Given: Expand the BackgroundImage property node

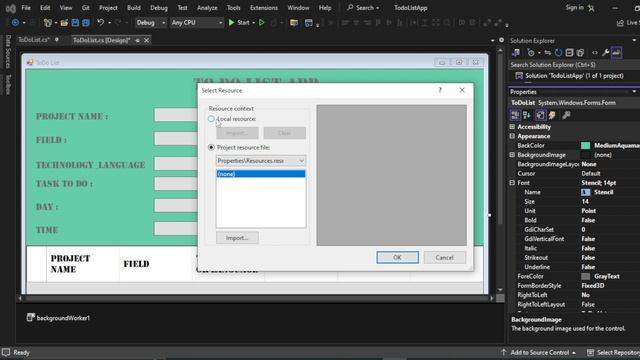Looking at the screenshot, I should pyautogui.click(x=512, y=155).
